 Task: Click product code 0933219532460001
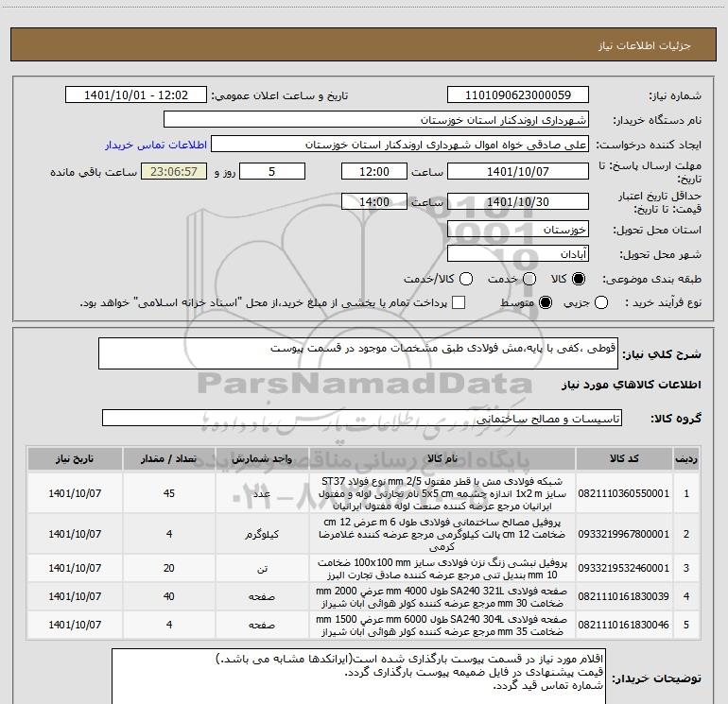coord(624,568)
